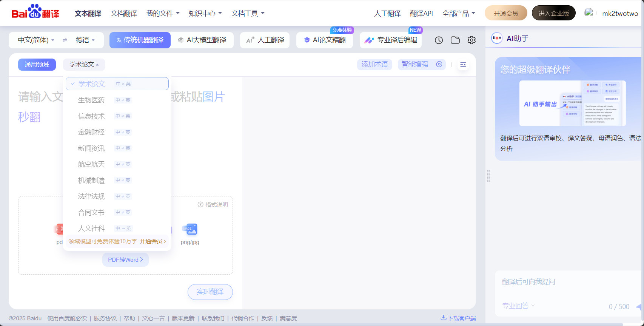Screen dimensions: 644x326
Task: Click 添加术语 button
Action: (374, 65)
